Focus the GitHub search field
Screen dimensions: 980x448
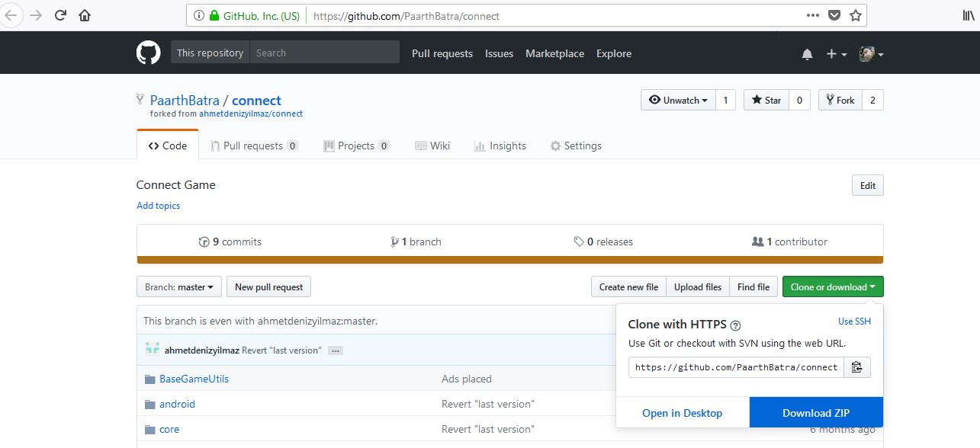click(x=325, y=53)
